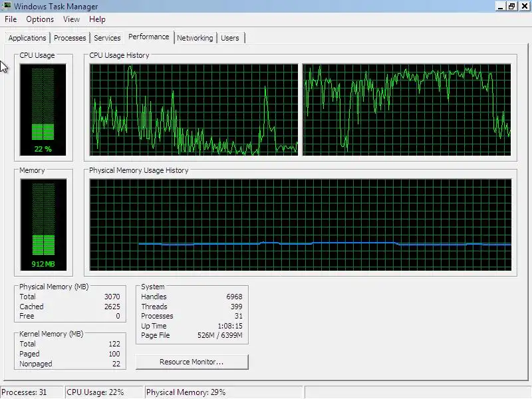Launch Resource Monitor button
Screen dimensions: 532x399
click(x=192, y=362)
